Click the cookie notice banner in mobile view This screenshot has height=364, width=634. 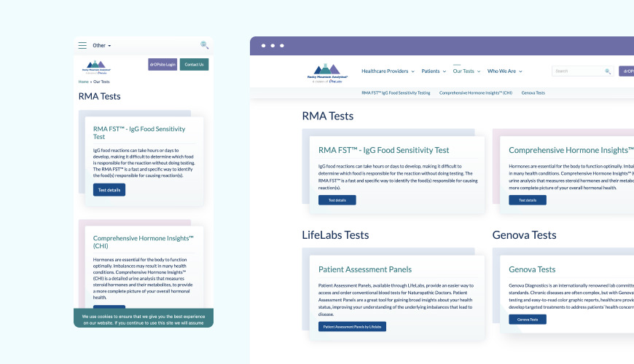point(144,318)
